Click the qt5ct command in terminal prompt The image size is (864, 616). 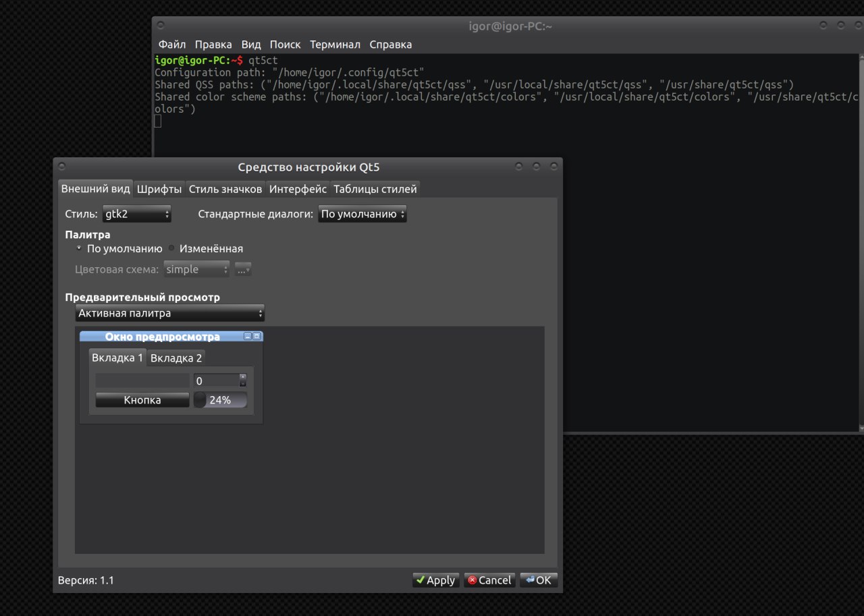click(x=263, y=61)
